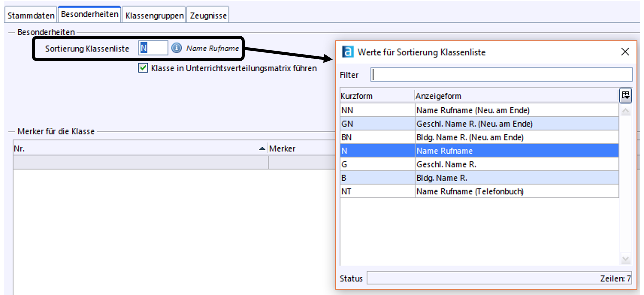Switch to the Klassengruppen tab
Viewport: 644px width, 295px height.
(x=154, y=15)
